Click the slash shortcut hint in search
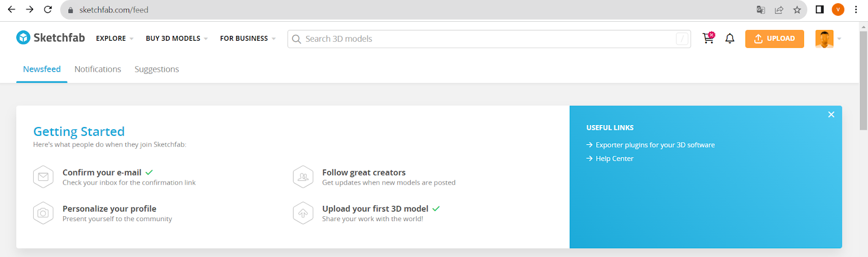868x257 pixels. click(682, 39)
